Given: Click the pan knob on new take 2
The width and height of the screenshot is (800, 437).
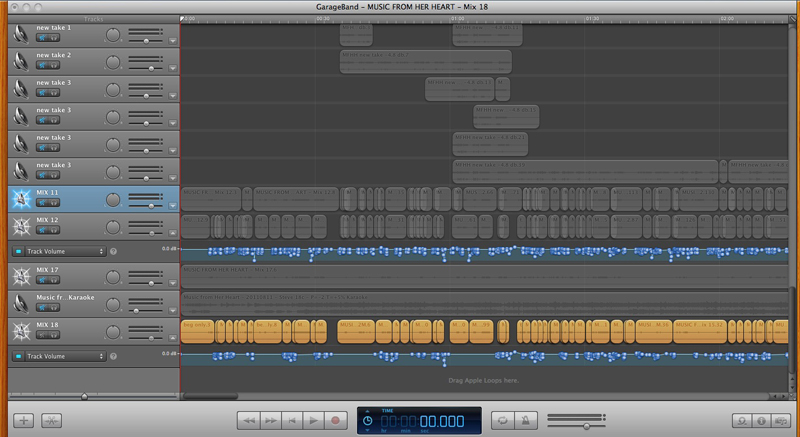Looking at the screenshot, I should [x=113, y=62].
